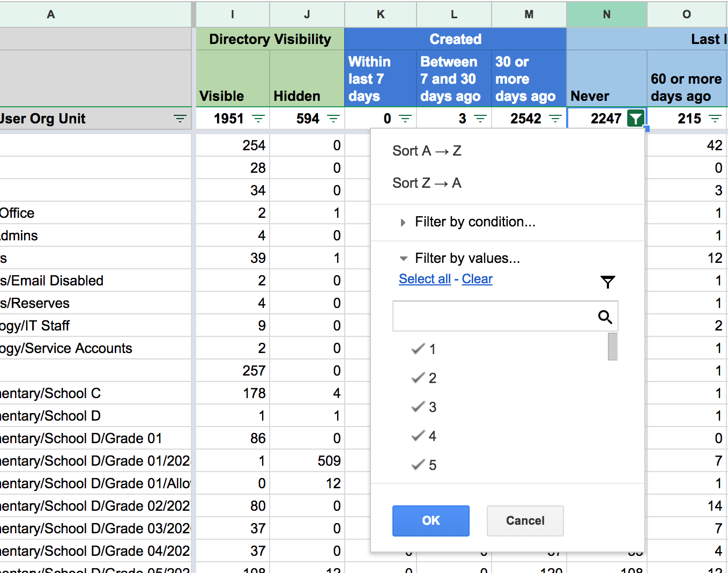Viewport: 728px width, 573px height.
Task: Uncheck value 1 in the filter list
Action: point(419,349)
